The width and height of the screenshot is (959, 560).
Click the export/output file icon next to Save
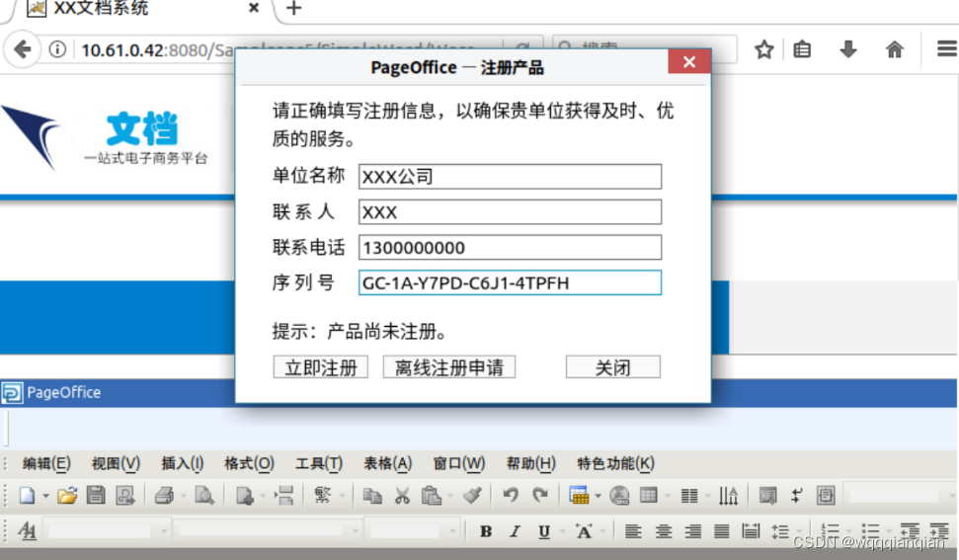(125, 495)
